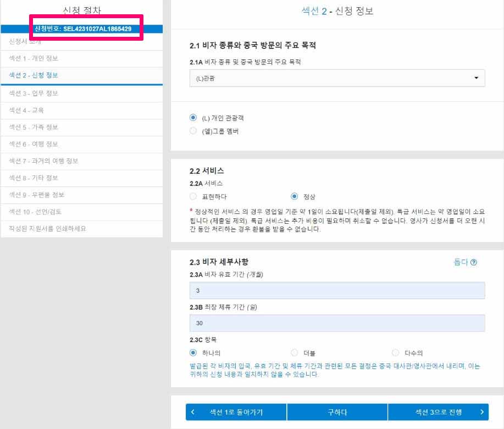Select the (L) 개인 관광객 option
Screen dimensions: 504x429
click(x=193, y=118)
